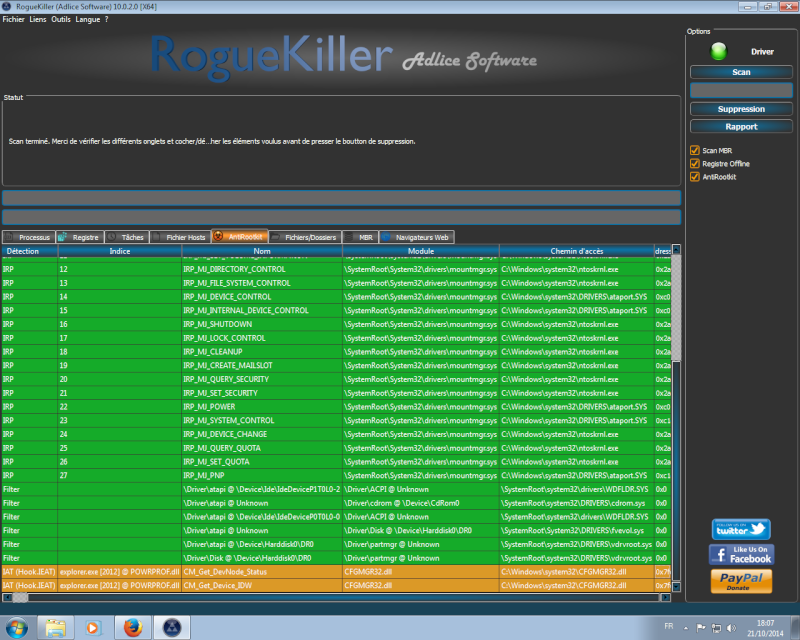Open the volume speaker tray icon
This screenshot has width=800, height=640.
[x=731, y=627]
